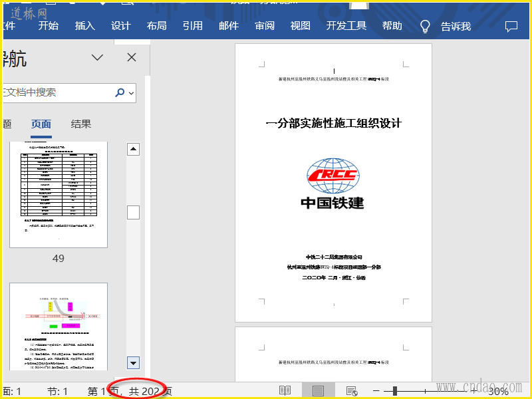The width and height of the screenshot is (532, 399).
Task: Select the thumbnail below page 49
Action: (59, 327)
